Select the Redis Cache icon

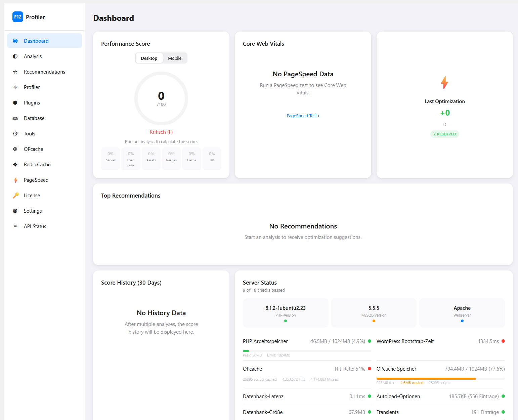click(x=15, y=164)
